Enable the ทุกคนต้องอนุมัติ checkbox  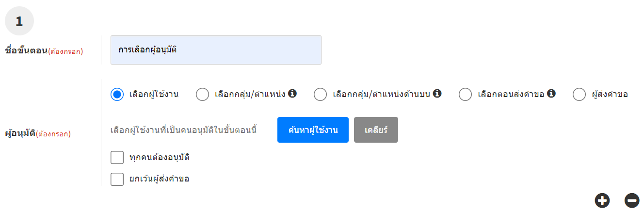pos(117,158)
